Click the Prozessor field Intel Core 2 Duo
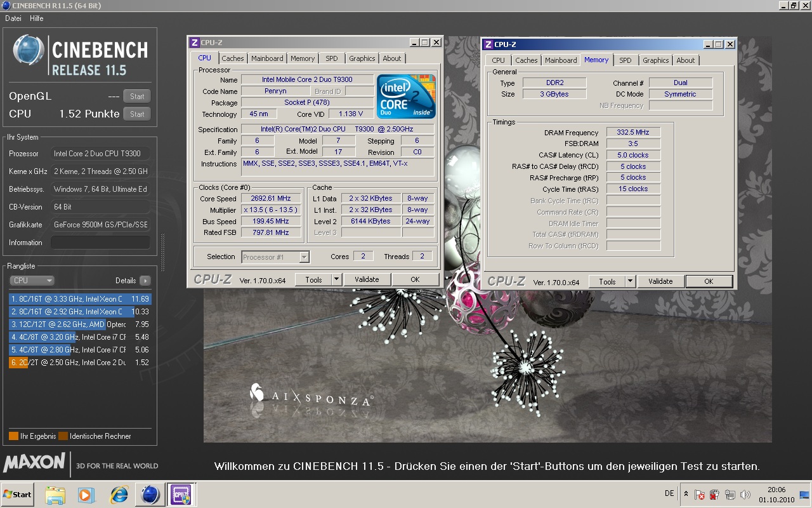The image size is (812, 508). (100, 154)
